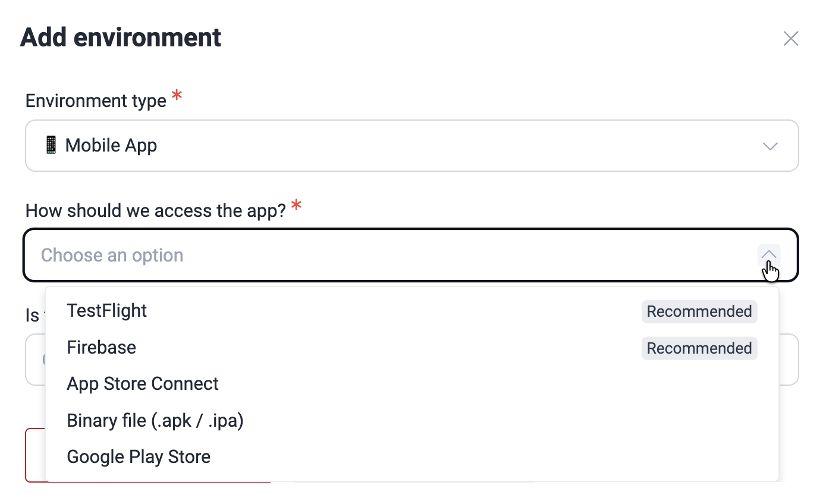Click the red asterisk beside Environment type

[177, 95]
